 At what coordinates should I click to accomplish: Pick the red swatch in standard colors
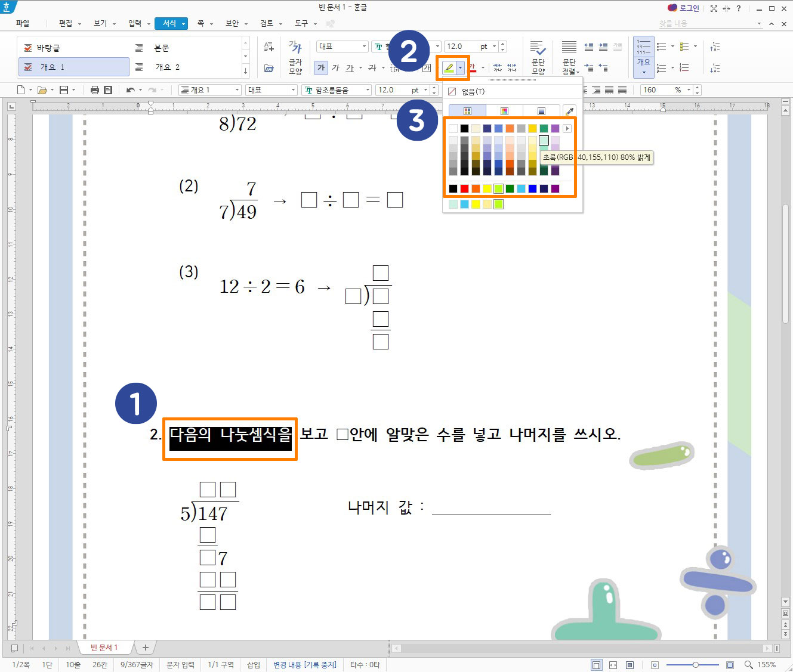coord(464,188)
